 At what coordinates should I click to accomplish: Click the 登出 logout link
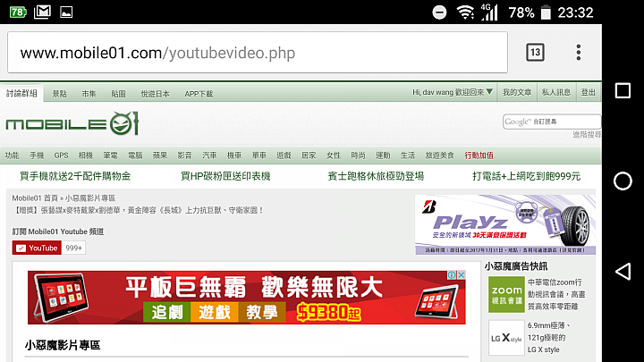(589, 92)
